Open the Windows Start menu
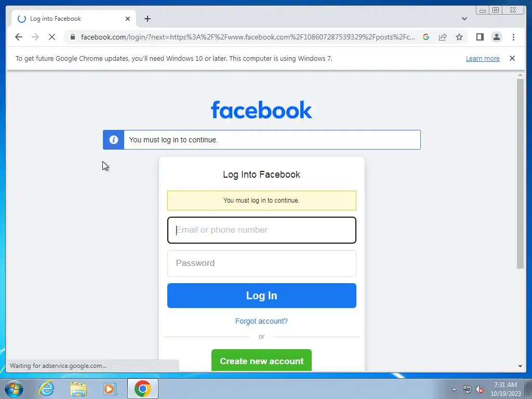This screenshot has height=399, width=532. (x=14, y=389)
